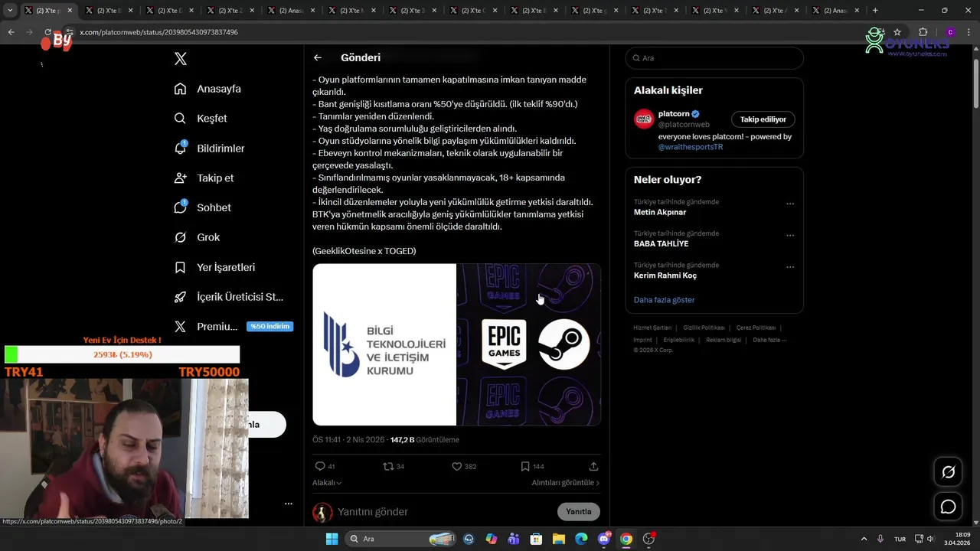The width and height of the screenshot is (980, 551).
Task: Open Hizmet Şartları footer link
Action: coord(652,328)
